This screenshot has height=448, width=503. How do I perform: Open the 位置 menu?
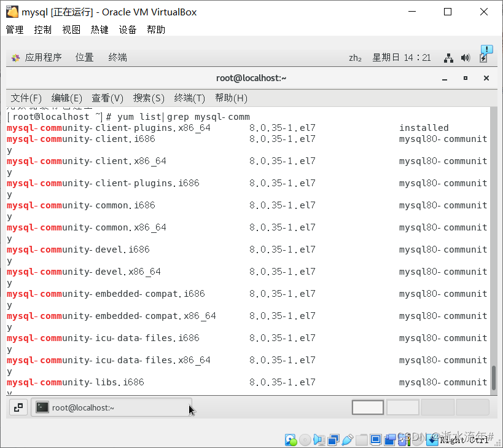point(84,57)
